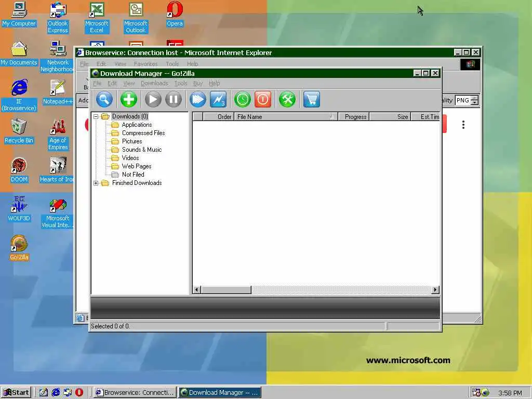Select the Downloads (0) folder

pos(130,116)
